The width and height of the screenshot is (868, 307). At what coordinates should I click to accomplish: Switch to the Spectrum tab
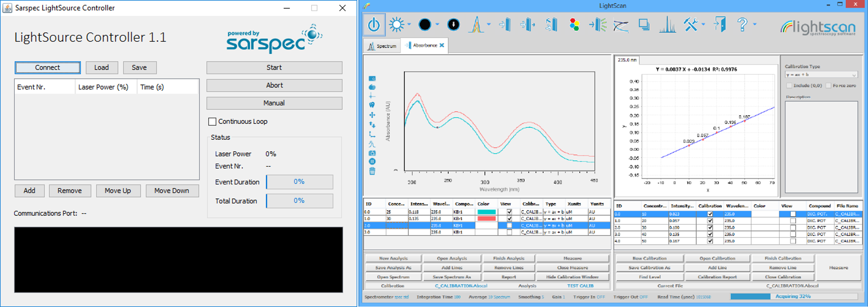pos(382,46)
